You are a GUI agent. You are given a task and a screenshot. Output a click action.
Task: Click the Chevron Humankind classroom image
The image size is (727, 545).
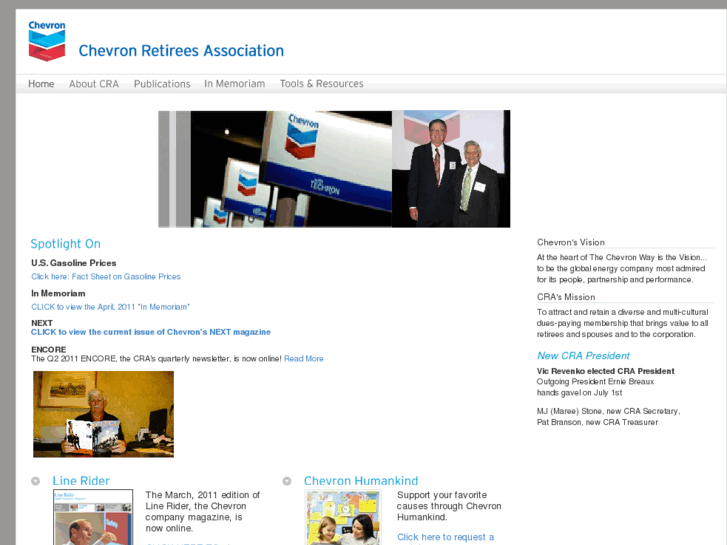coord(343,517)
